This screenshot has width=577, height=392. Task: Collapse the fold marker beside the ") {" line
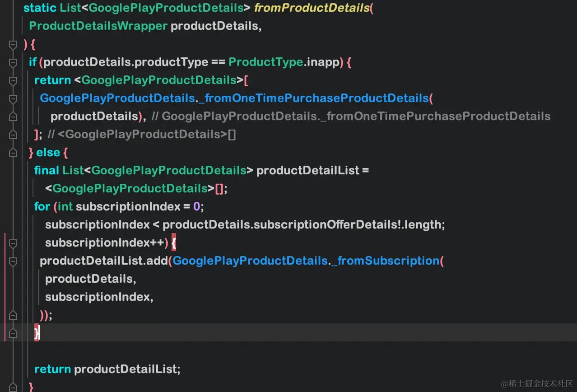[13, 44]
